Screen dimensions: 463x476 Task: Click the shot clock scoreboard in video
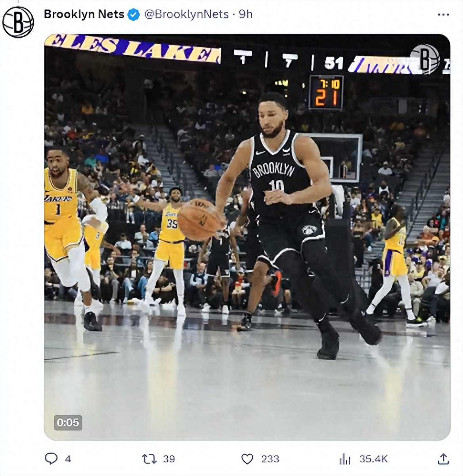tap(326, 92)
